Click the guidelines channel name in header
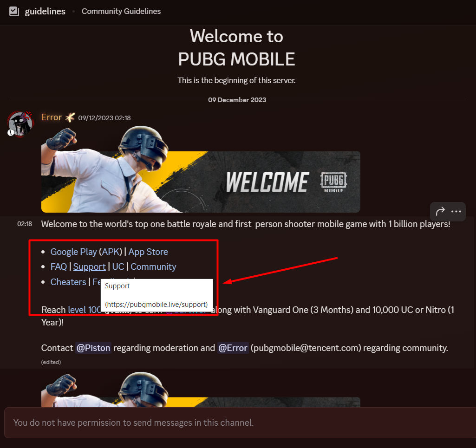 pos(45,11)
